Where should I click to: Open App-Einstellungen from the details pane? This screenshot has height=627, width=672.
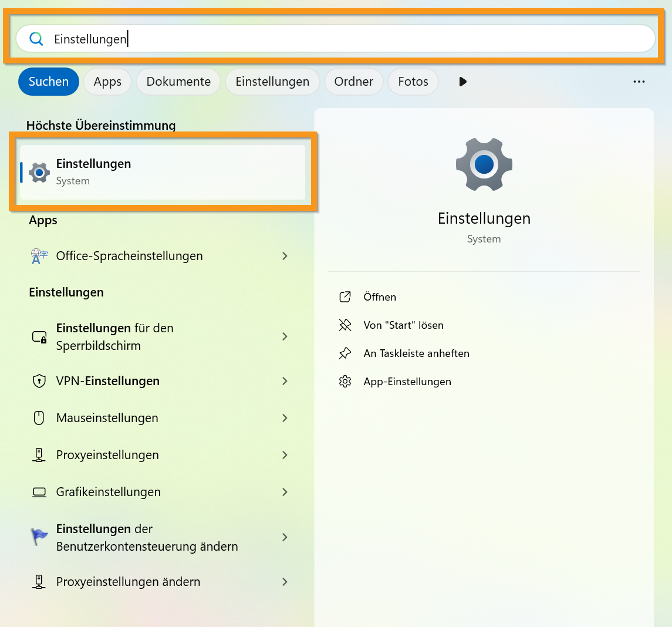point(407,382)
